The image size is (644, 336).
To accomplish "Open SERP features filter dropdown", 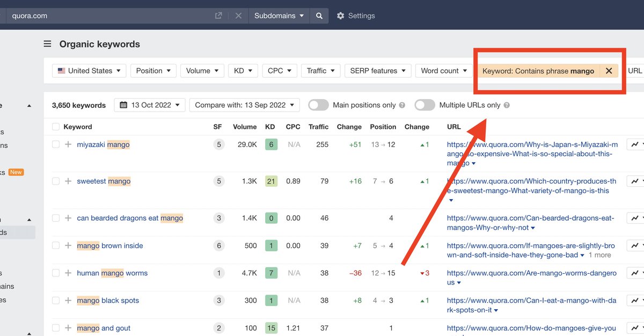I will click(x=378, y=71).
